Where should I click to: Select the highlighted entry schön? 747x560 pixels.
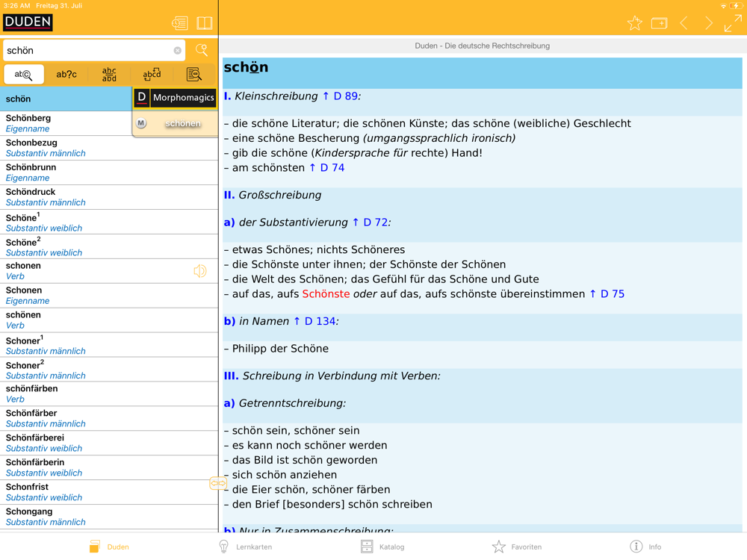(x=66, y=99)
